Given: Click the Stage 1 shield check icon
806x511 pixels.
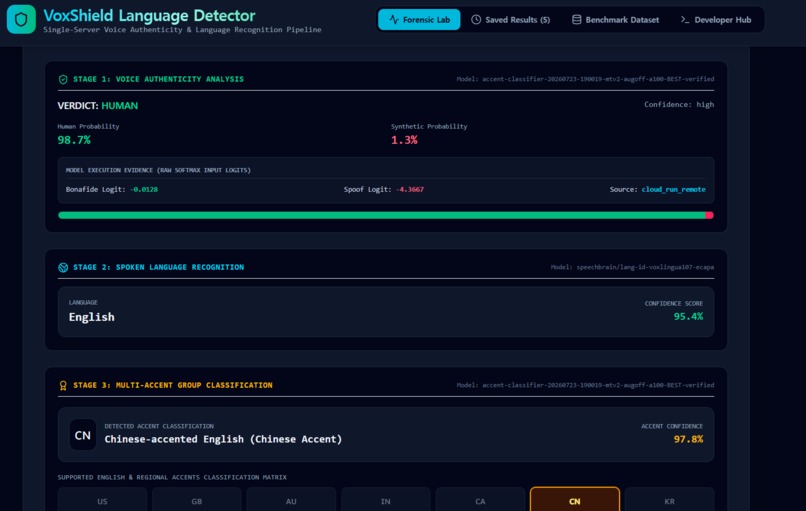Looking at the screenshot, I should click(63, 79).
